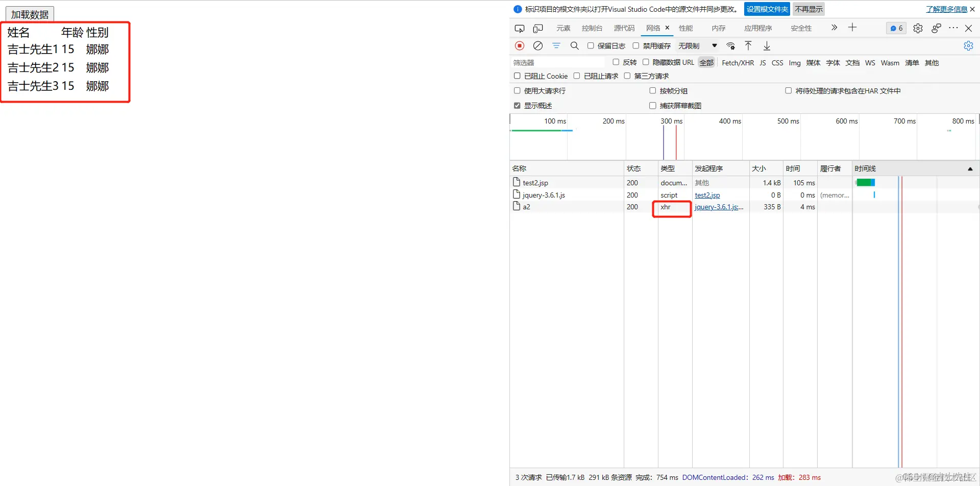Select the inspect element picker icon
Viewport: 980px width, 486px height.
(520, 29)
